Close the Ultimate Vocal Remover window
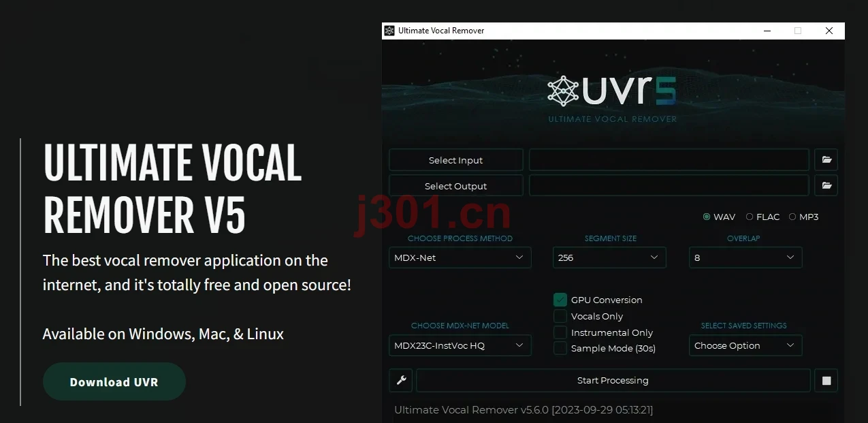 tap(829, 31)
